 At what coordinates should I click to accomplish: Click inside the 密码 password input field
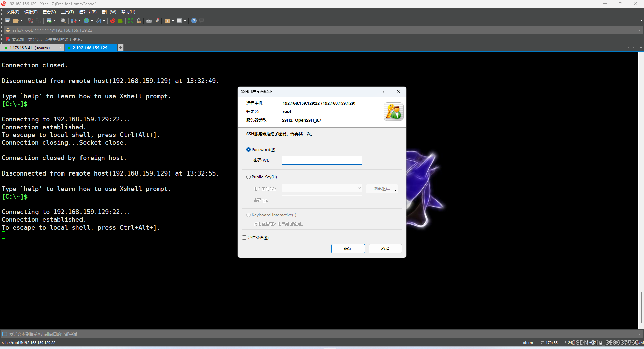[x=321, y=160]
